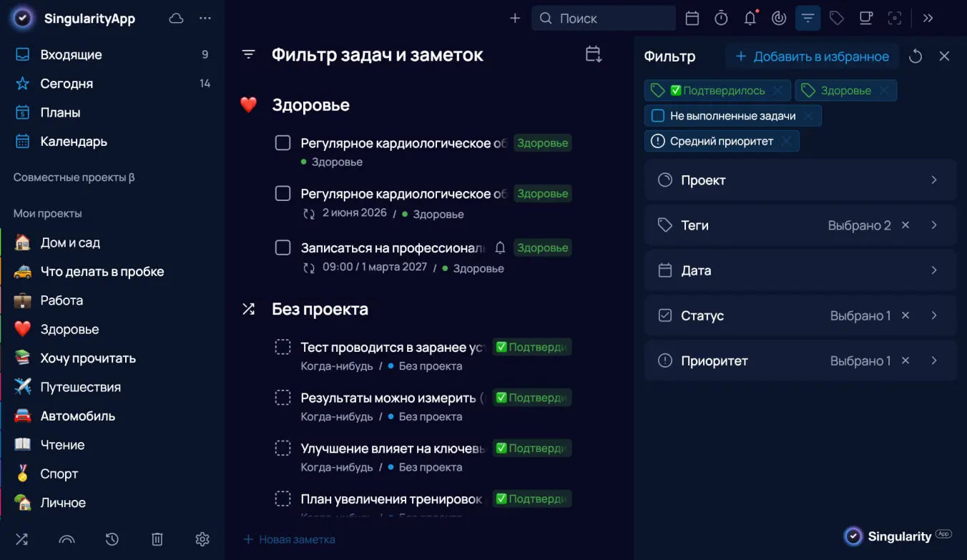Click filter lines icon beside title

pyautogui.click(x=248, y=54)
